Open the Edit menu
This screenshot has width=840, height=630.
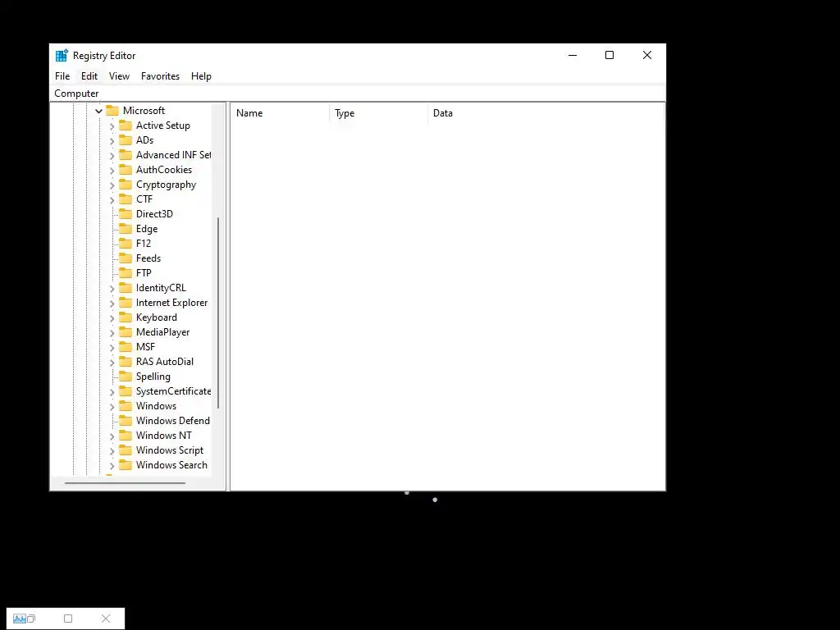89,76
